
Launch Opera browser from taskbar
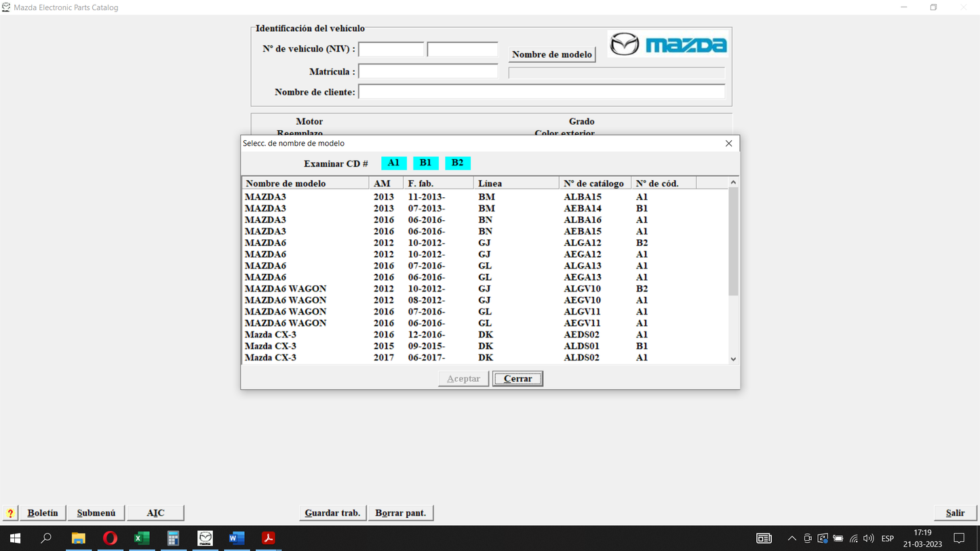pos(110,538)
